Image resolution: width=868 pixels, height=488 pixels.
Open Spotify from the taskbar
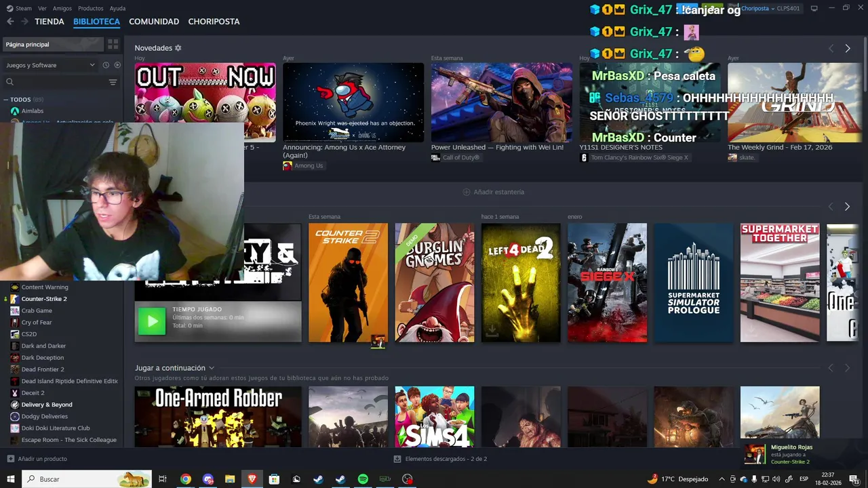[363, 479]
